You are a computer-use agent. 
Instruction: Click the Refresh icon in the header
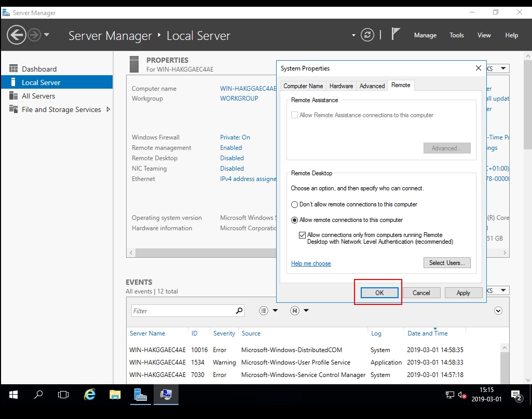[367, 35]
